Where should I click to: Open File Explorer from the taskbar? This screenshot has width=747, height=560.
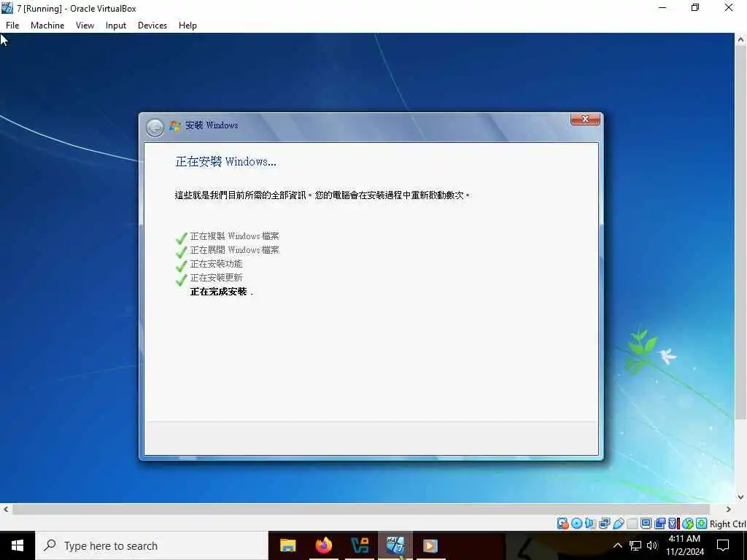click(287, 545)
